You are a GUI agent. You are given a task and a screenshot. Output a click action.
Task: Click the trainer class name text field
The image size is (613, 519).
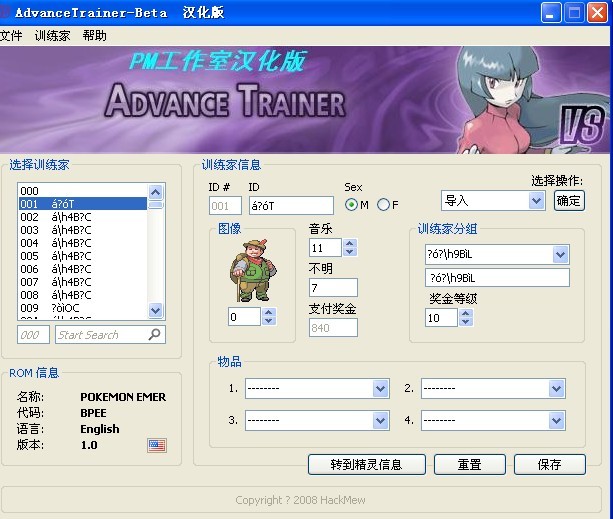point(497,277)
